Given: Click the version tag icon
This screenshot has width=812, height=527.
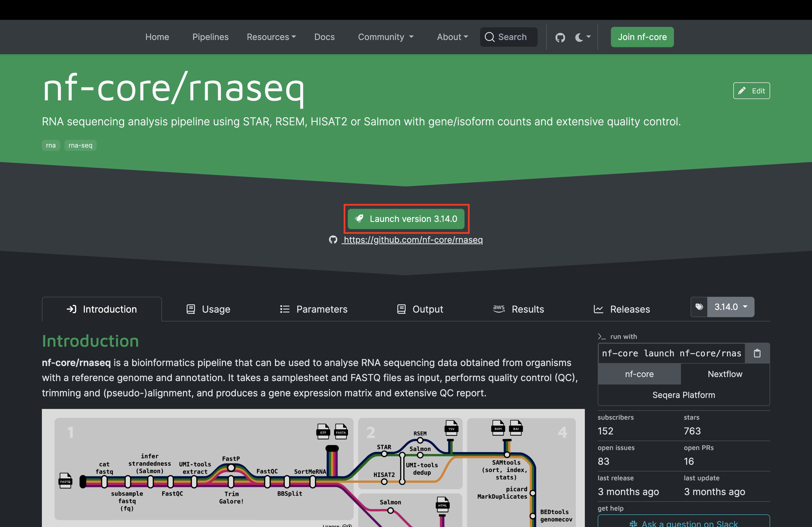Looking at the screenshot, I should tap(699, 307).
